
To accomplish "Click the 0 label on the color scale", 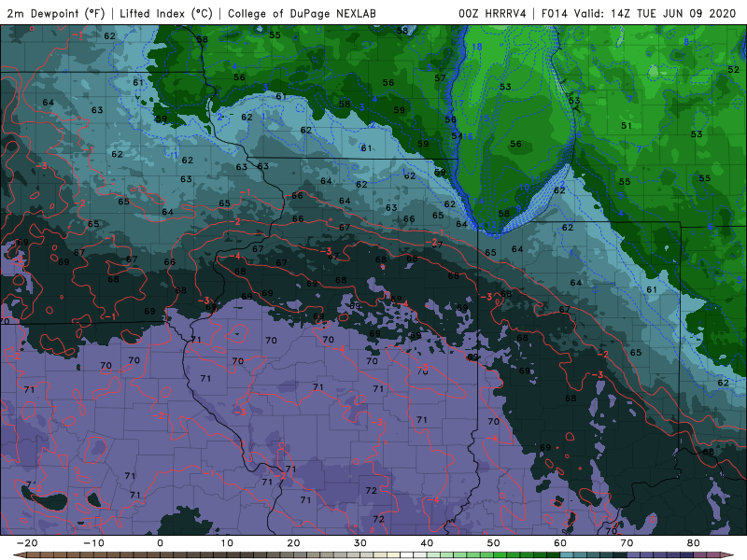I will click(160, 543).
